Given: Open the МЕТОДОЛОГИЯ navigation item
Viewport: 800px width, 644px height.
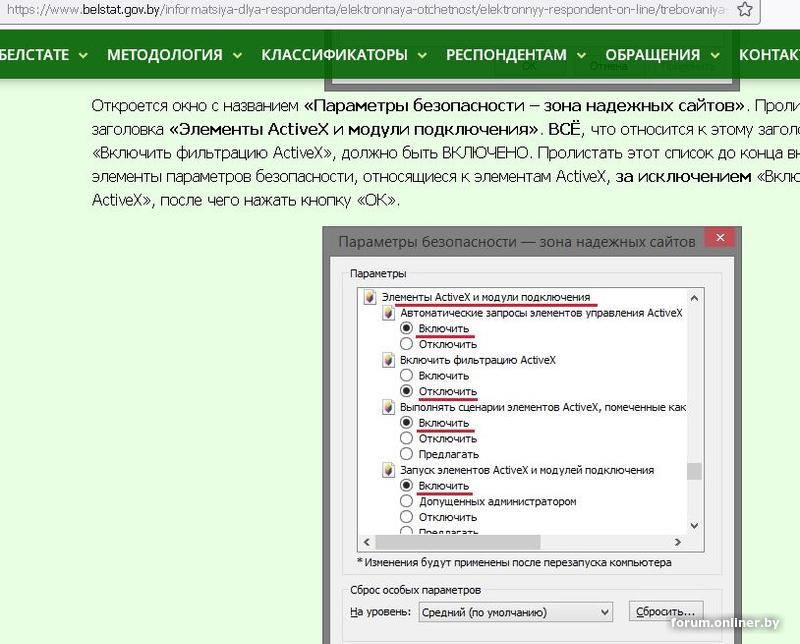Looking at the screenshot, I should 165,55.
